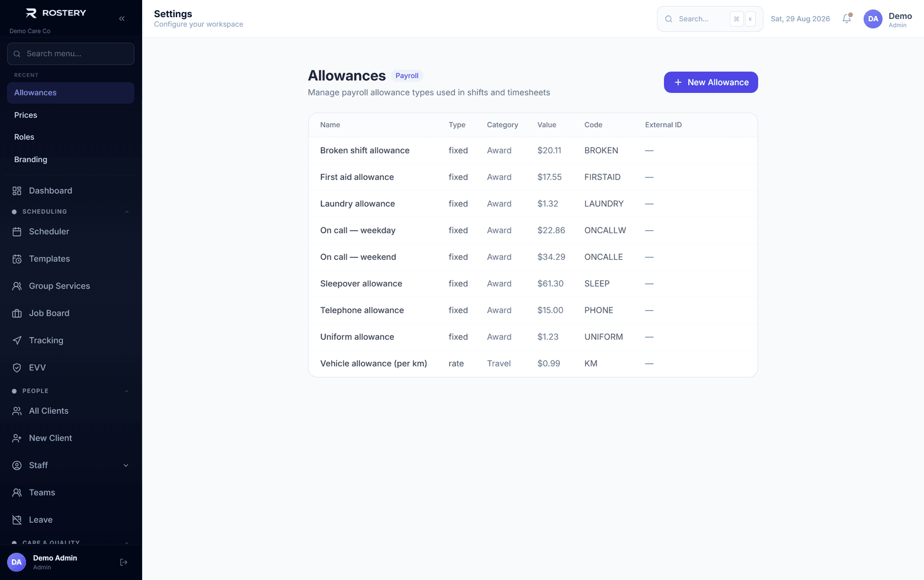The image size is (924, 580).
Task: Click the New Client add-person icon
Action: pyautogui.click(x=17, y=438)
